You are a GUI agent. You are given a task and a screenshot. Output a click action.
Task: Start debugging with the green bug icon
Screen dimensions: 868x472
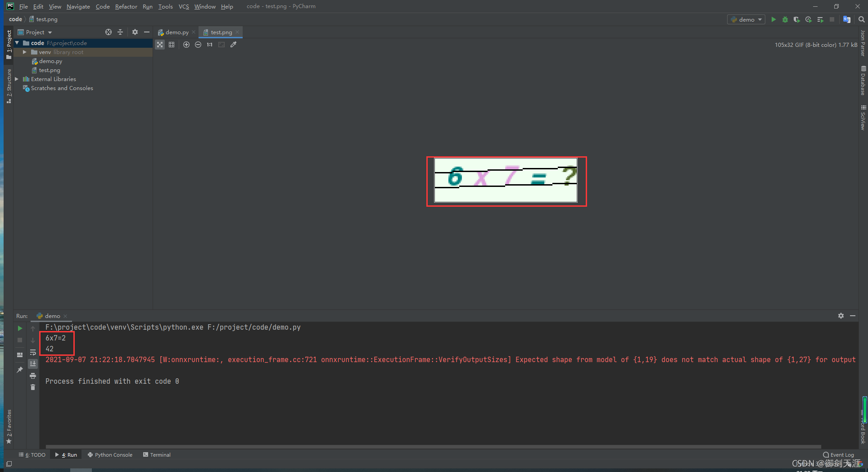click(x=785, y=19)
